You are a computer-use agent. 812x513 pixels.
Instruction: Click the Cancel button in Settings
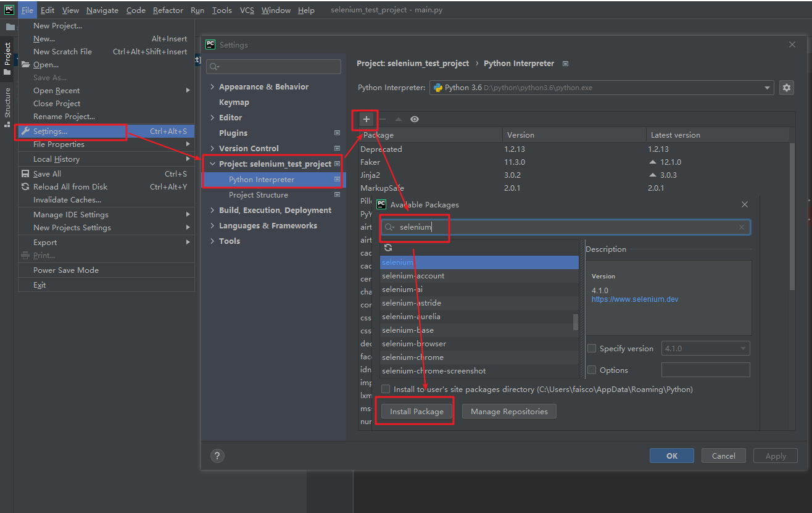click(x=724, y=456)
